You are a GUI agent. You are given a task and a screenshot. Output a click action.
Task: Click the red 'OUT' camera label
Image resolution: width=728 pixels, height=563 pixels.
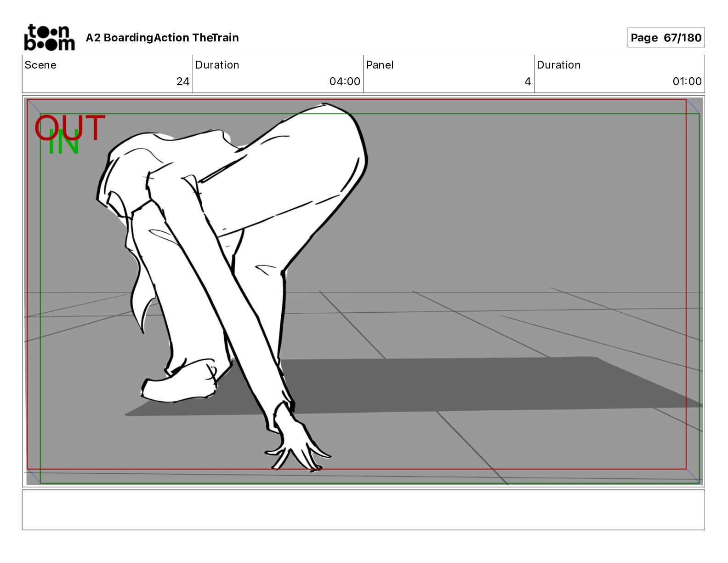(x=70, y=127)
